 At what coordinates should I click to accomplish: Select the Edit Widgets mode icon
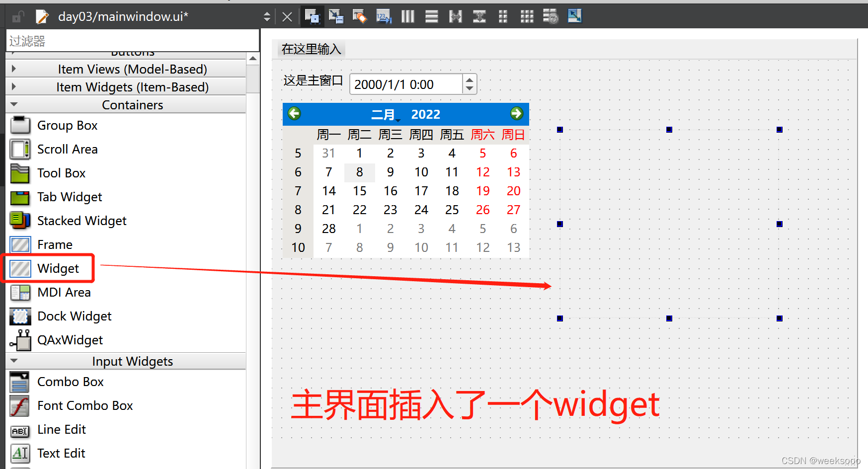(x=312, y=16)
